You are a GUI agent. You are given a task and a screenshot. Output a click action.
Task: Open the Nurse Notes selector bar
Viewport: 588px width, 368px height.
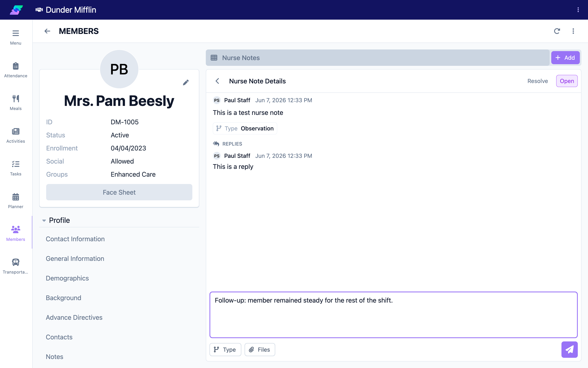click(378, 58)
